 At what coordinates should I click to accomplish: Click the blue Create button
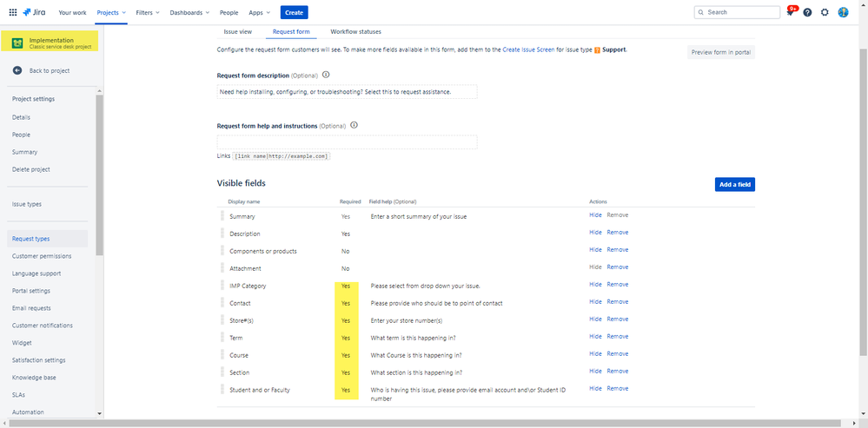point(294,12)
